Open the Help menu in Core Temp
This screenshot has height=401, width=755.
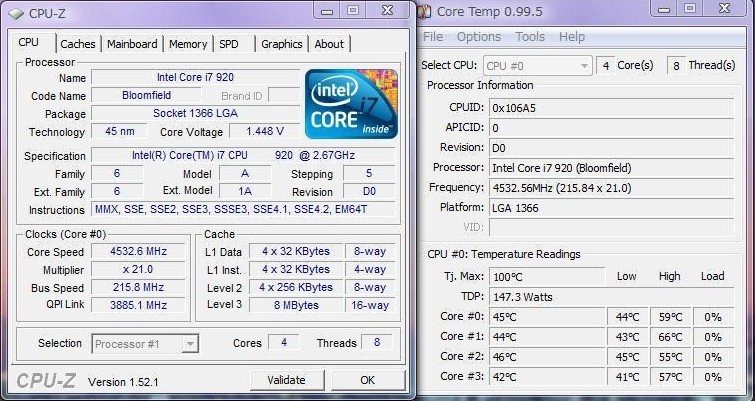click(x=572, y=37)
